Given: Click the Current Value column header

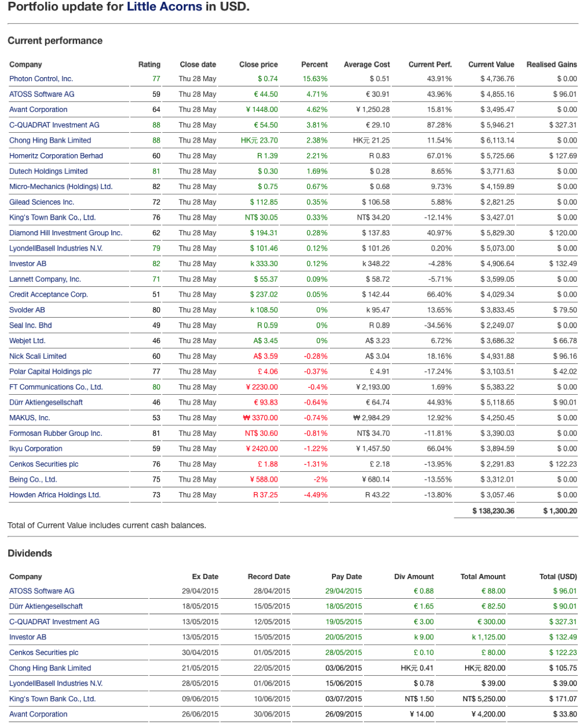Looking at the screenshot, I should coord(491,64).
